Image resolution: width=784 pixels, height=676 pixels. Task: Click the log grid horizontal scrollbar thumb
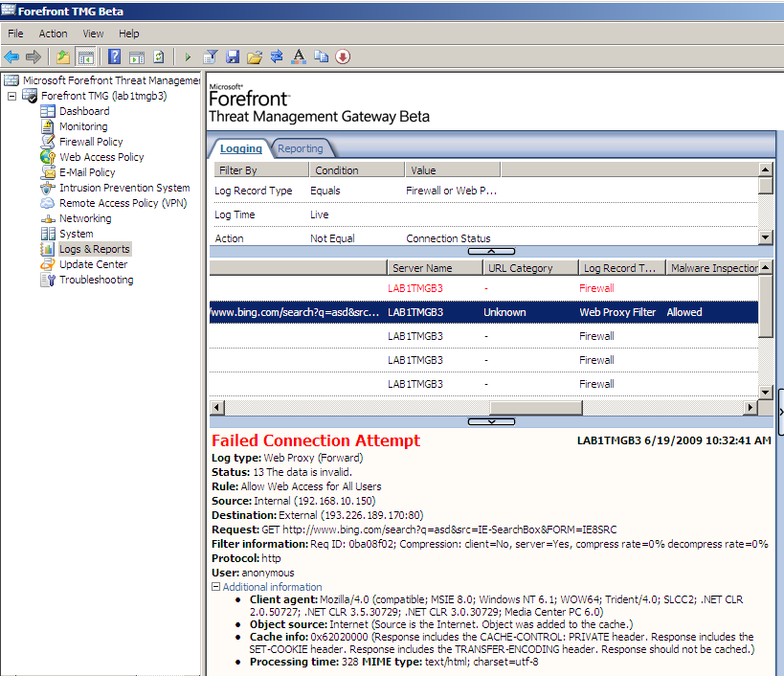tap(535, 408)
